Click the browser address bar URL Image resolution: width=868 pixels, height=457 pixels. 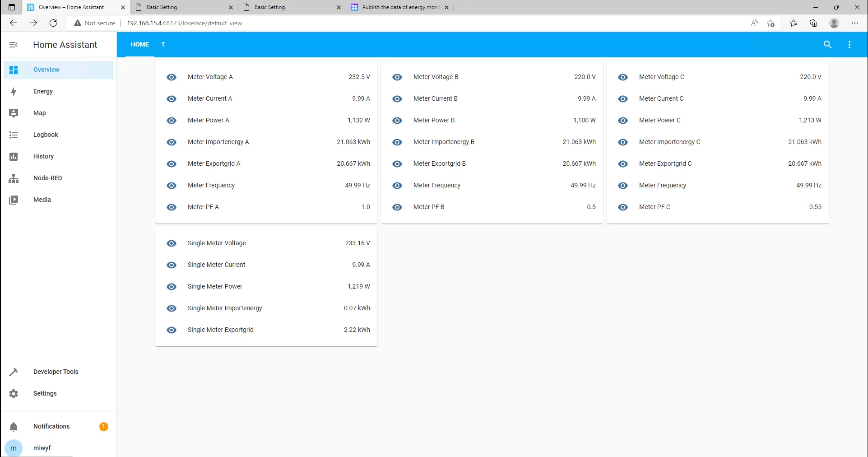coord(184,23)
